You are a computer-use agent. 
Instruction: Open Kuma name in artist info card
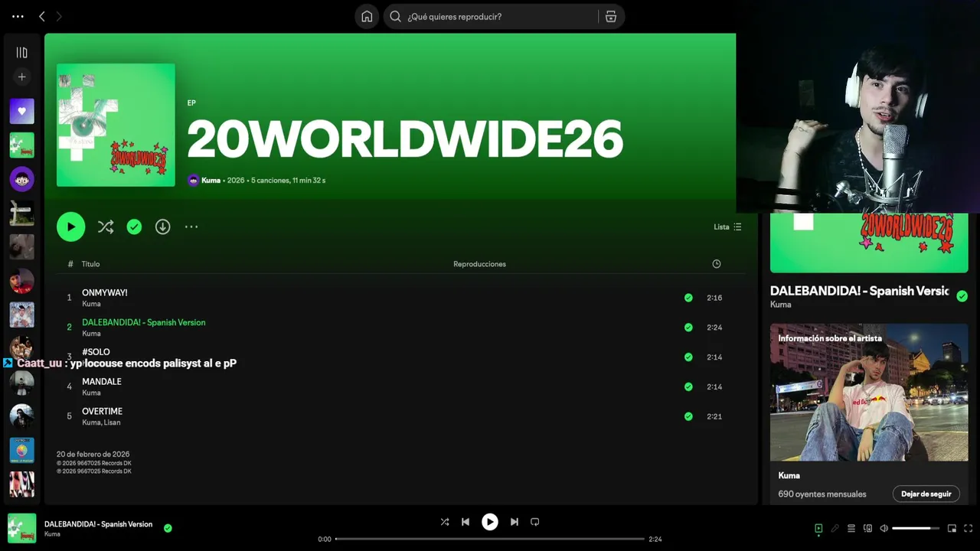pyautogui.click(x=789, y=475)
